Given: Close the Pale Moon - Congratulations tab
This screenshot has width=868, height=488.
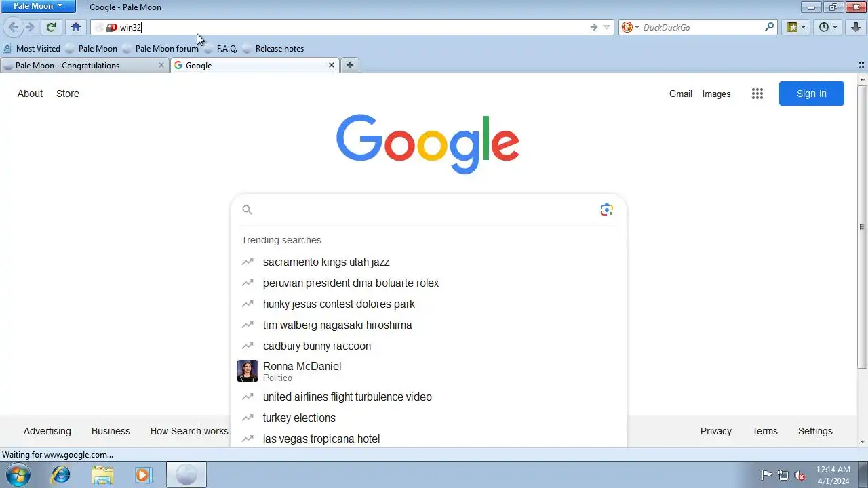Looking at the screenshot, I should pyautogui.click(x=161, y=65).
